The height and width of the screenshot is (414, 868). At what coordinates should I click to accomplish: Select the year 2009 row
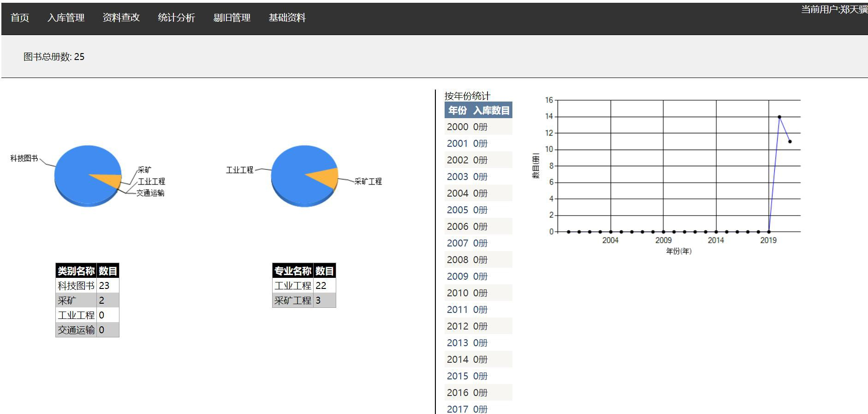click(478, 276)
